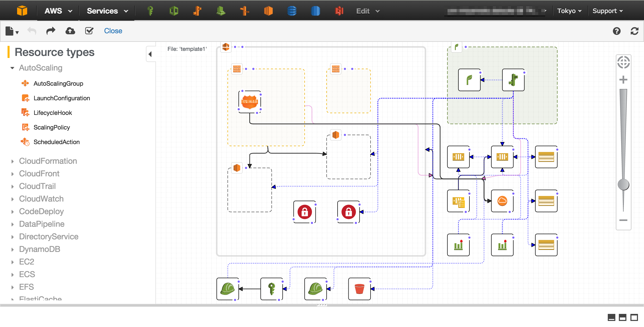Select the green leaf Beanstalk application resource
This screenshot has width=644, height=327.
click(469, 80)
